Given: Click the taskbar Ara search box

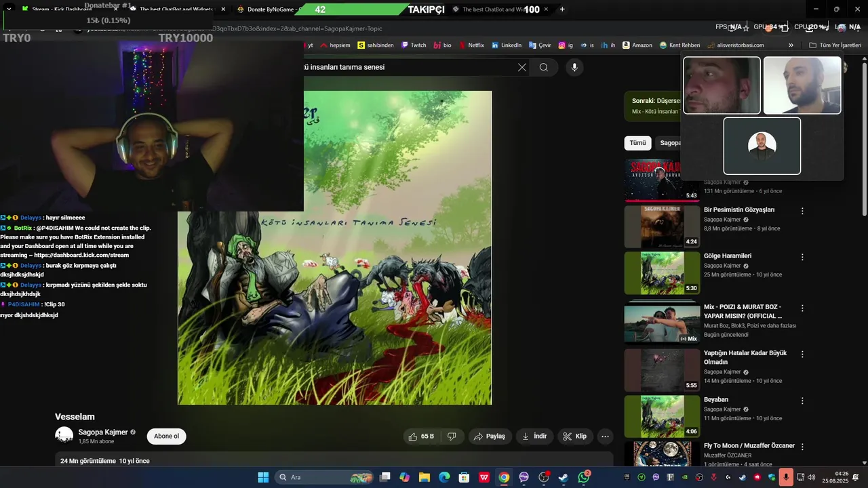Looking at the screenshot, I should point(323,477).
